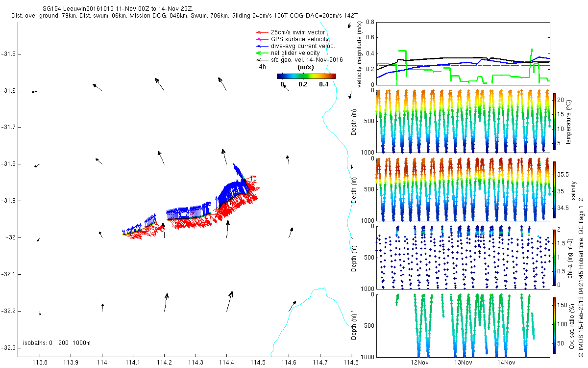The width and height of the screenshot is (588, 368).
Task: Click the red '15' marker on glider track
Action: tap(253, 179)
